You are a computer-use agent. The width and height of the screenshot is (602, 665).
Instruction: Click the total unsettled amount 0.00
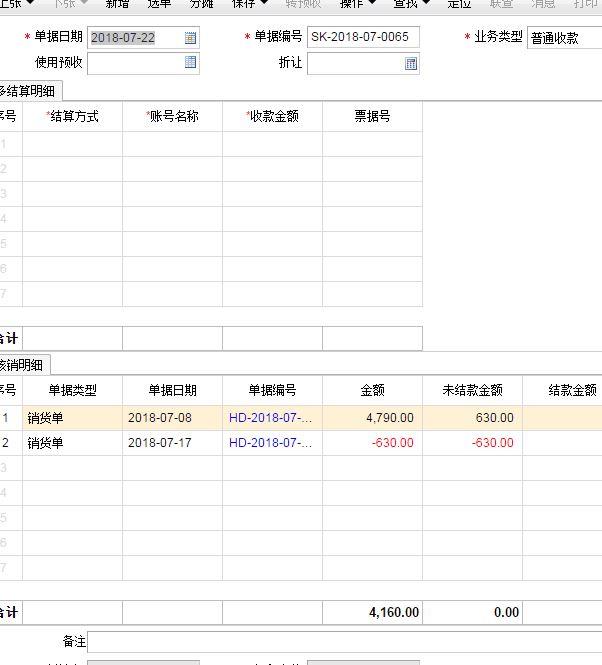pyautogui.click(x=473, y=612)
